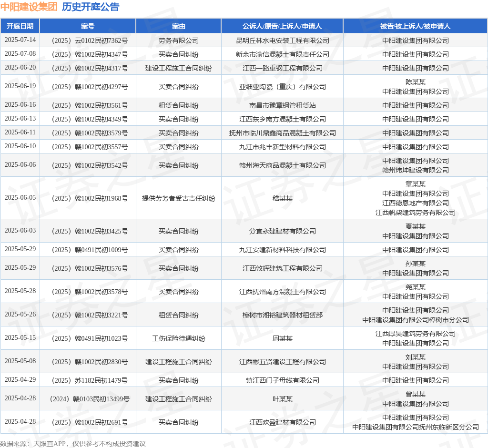Click defendant 江西德恩地产有限公司
The width and height of the screenshot is (488, 448).
[416, 203]
